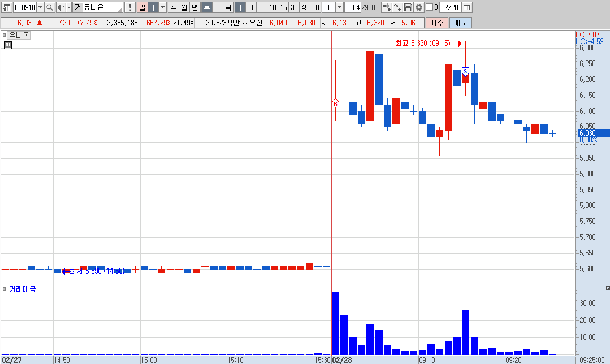Image resolution: width=610 pixels, height=364 pixels.
Task: Open the exclamation mark info icon
Action: (130, 7)
